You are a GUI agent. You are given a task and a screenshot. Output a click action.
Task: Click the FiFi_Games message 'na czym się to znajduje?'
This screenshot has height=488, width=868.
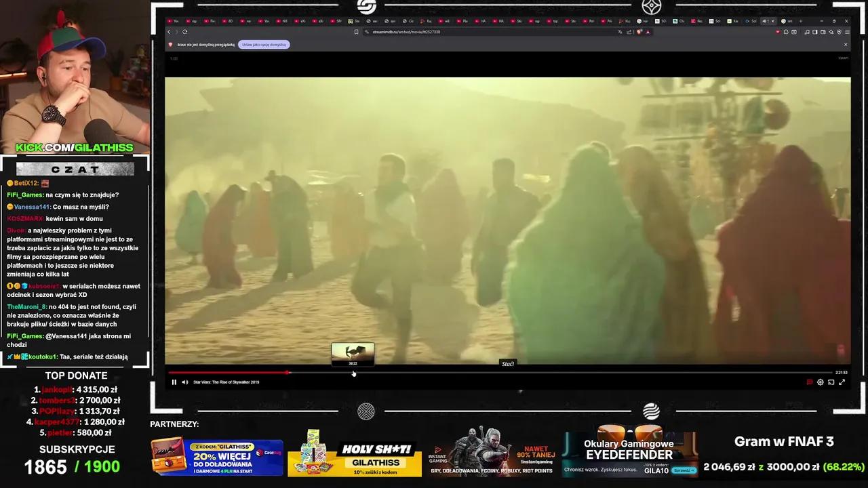(x=82, y=195)
